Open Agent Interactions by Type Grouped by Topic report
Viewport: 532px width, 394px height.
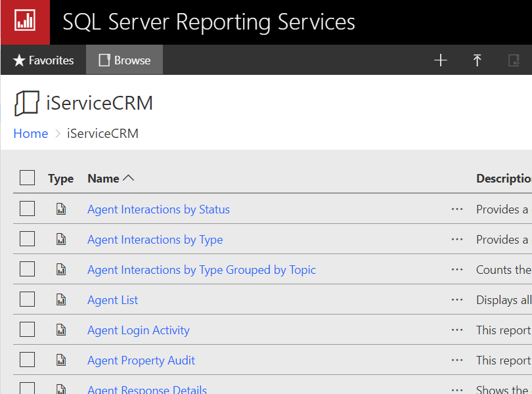pyautogui.click(x=202, y=270)
